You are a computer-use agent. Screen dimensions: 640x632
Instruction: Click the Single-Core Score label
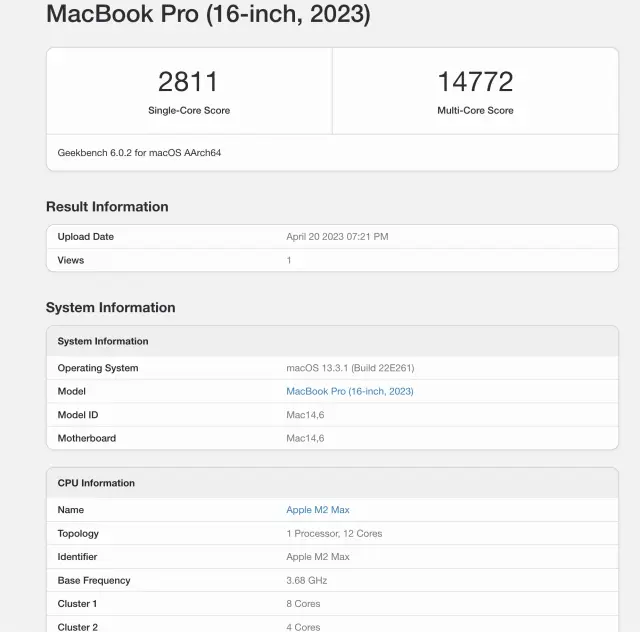click(188, 110)
